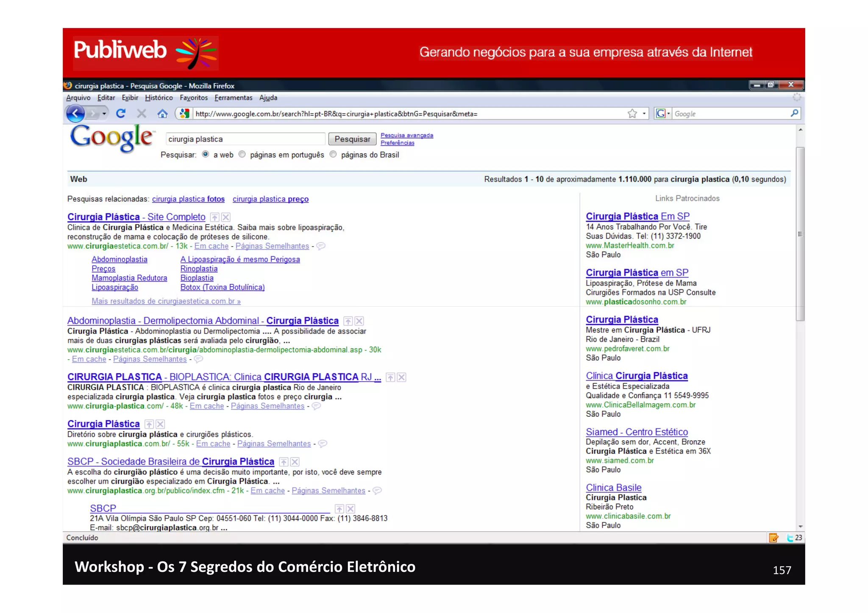Open the back/forward history dropdown arrow

point(104,114)
